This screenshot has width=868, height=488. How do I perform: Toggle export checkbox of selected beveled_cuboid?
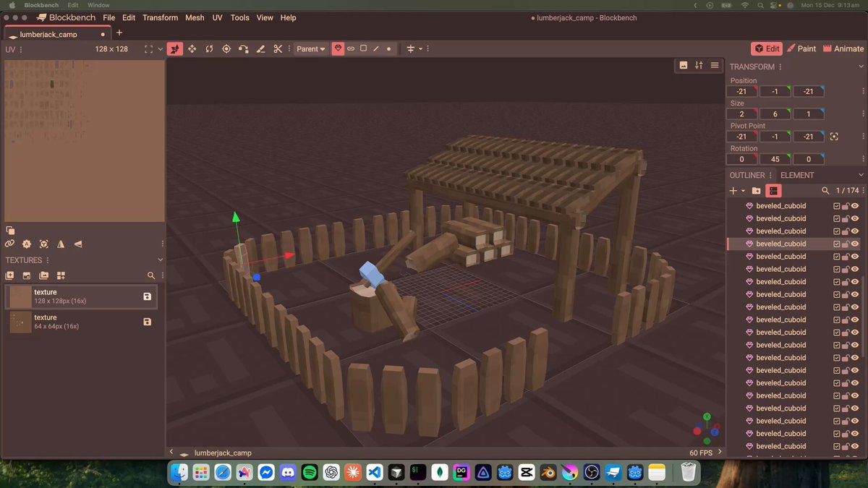click(x=837, y=244)
